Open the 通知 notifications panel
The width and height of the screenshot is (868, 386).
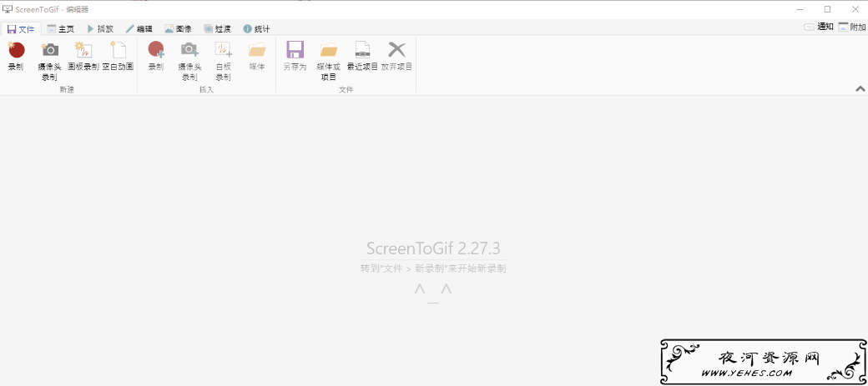click(x=819, y=27)
